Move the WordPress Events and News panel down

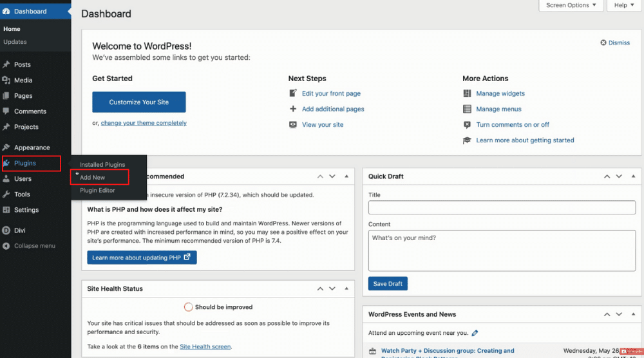[x=619, y=314]
